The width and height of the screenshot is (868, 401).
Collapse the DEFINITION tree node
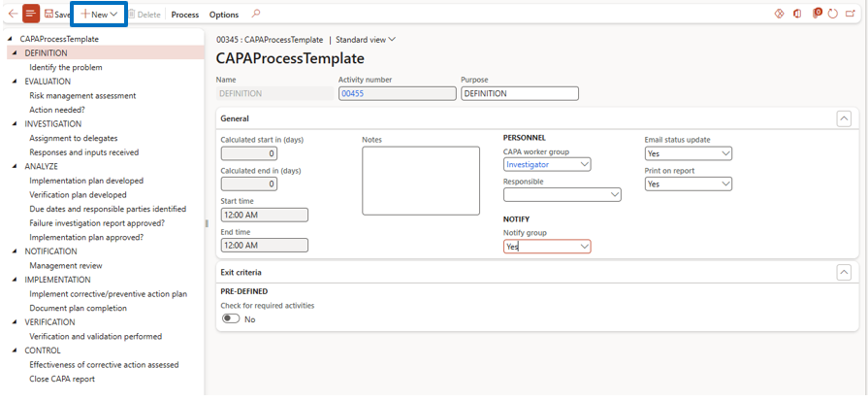click(x=16, y=53)
